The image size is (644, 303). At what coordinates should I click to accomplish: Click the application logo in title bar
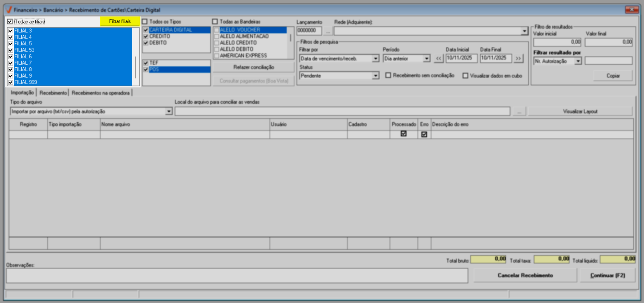click(x=9, y=10)
